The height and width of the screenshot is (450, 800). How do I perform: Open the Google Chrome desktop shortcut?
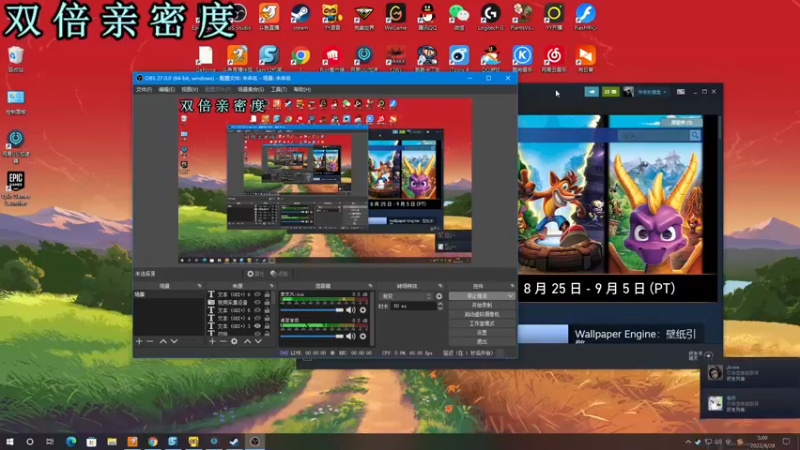[x=301, y=58]
